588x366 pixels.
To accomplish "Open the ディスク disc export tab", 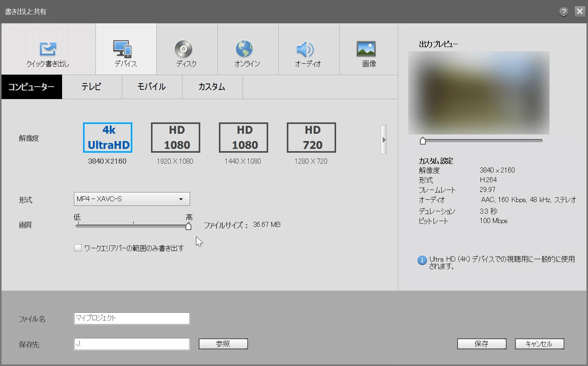I will point(186,49).
